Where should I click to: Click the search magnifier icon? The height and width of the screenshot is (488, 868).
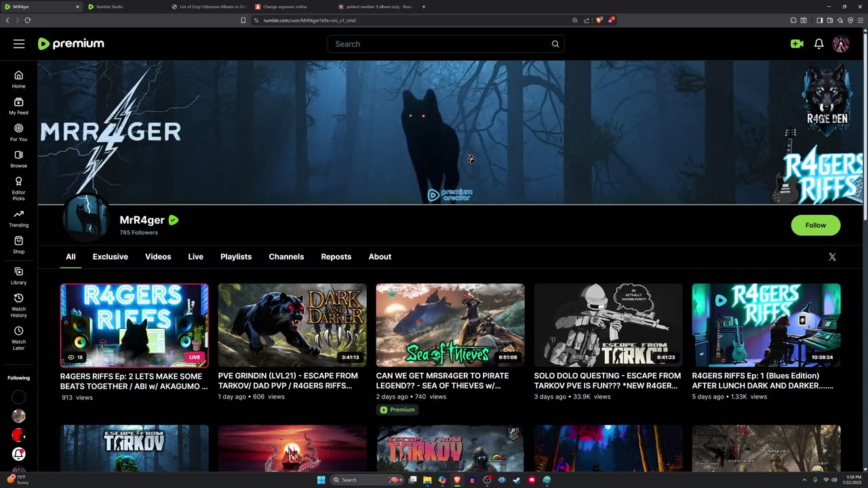(x=555, y=44)
